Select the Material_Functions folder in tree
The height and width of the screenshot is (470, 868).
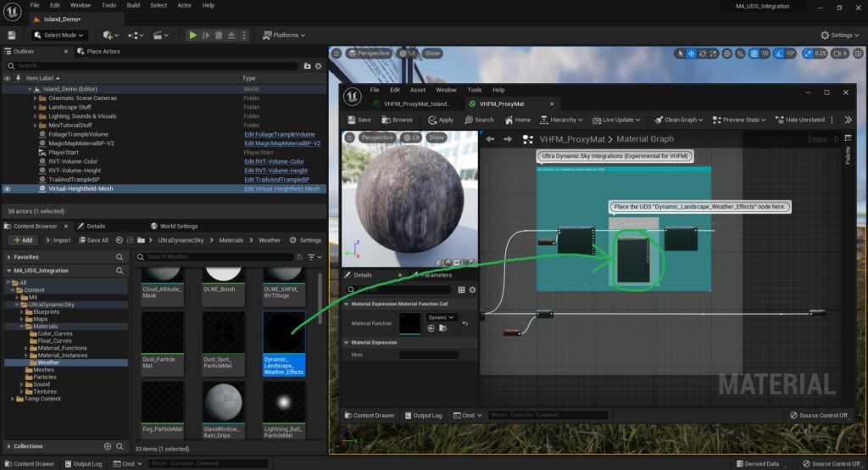click(x=62, y=348)
